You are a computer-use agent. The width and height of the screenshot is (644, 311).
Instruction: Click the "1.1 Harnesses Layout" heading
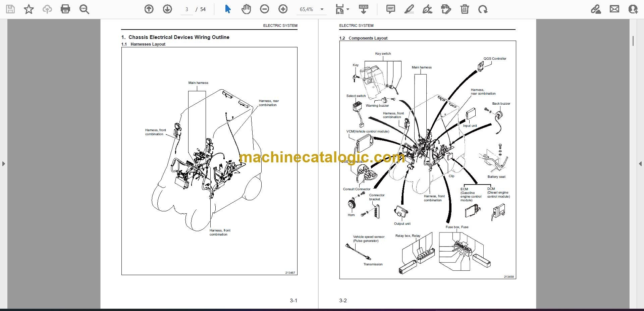pos(143,44)
